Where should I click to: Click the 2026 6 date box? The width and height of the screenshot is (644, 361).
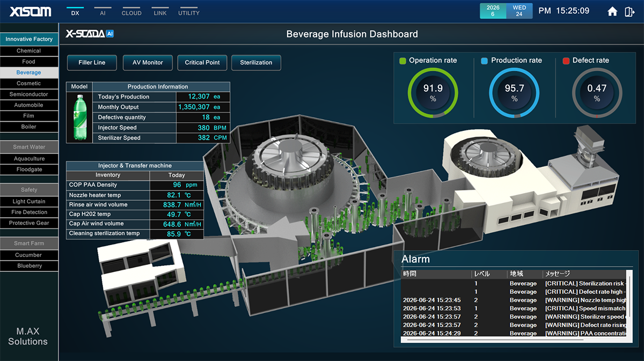[x=493, y=11]
